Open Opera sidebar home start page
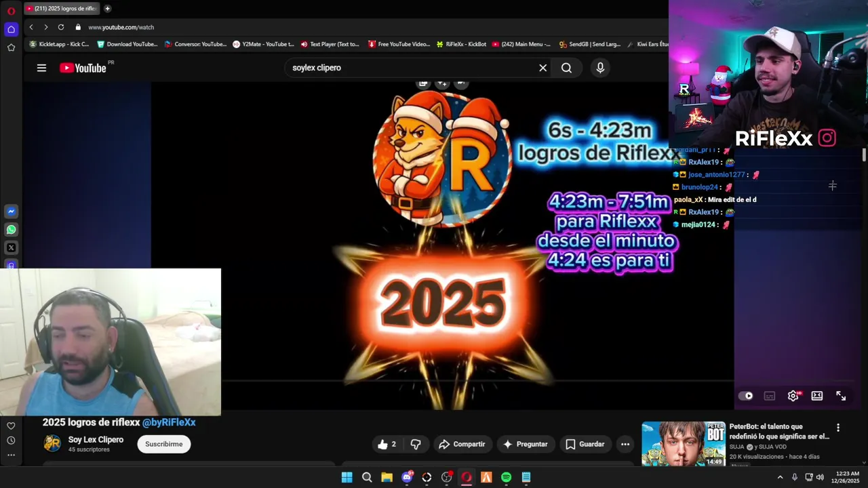The height and width of the screenshot is (488, 868). [11, 29]
